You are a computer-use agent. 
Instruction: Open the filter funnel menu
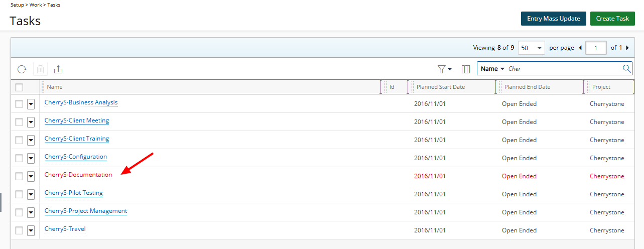445,69
